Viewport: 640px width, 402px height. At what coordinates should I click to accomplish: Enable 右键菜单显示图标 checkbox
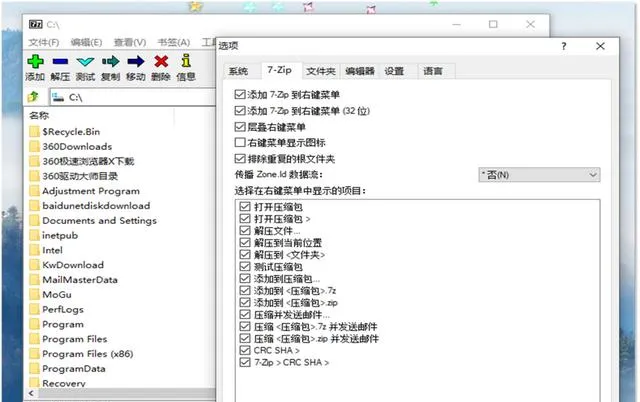tap(240, 142)
